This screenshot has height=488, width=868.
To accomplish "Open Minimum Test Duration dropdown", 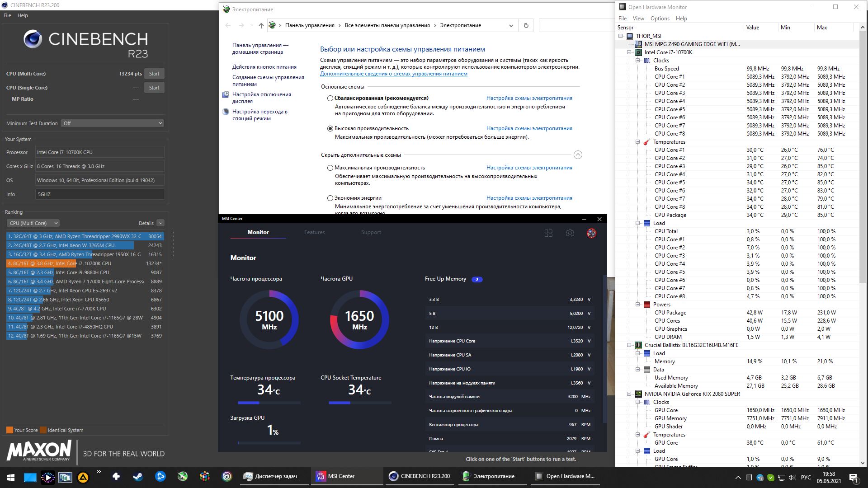I will coord(113,123).
